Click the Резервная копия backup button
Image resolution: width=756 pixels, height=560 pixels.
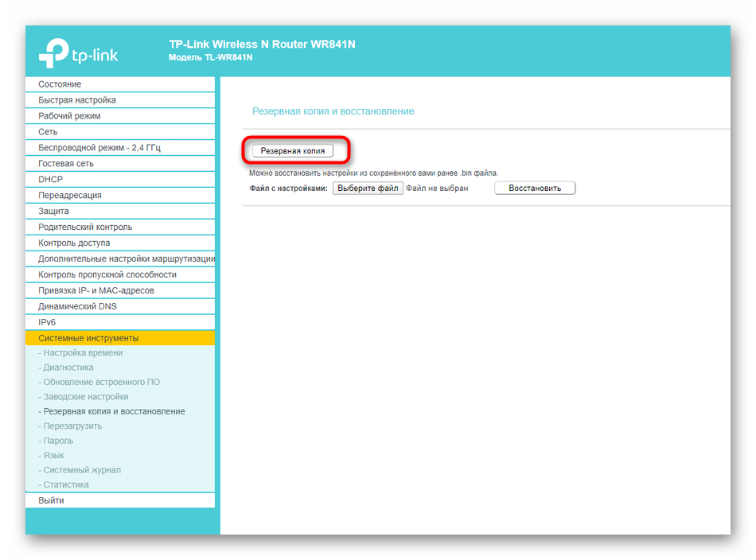pos(292,150)
